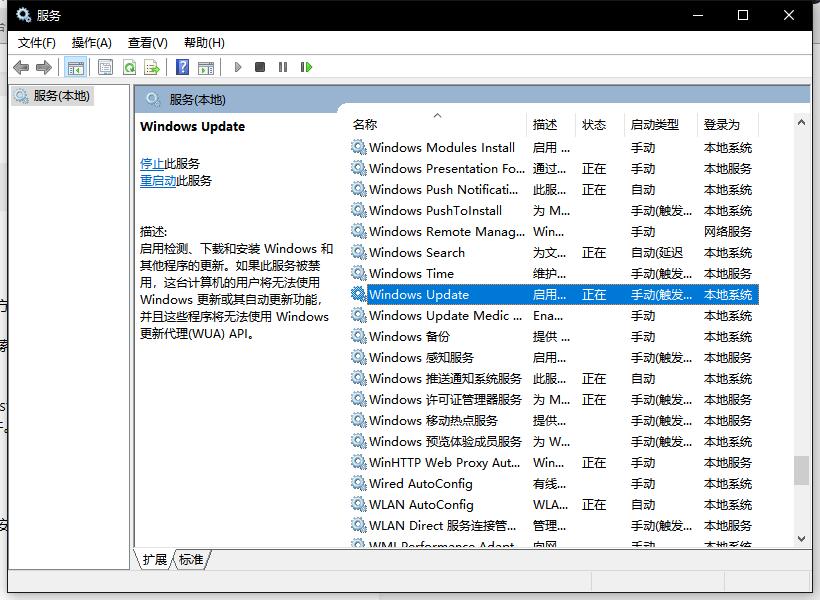Image resolution: width=820 pixels, height=600 pixels.
Task: Click the Forward arrow toolbar icon
Action: point(44,67)
